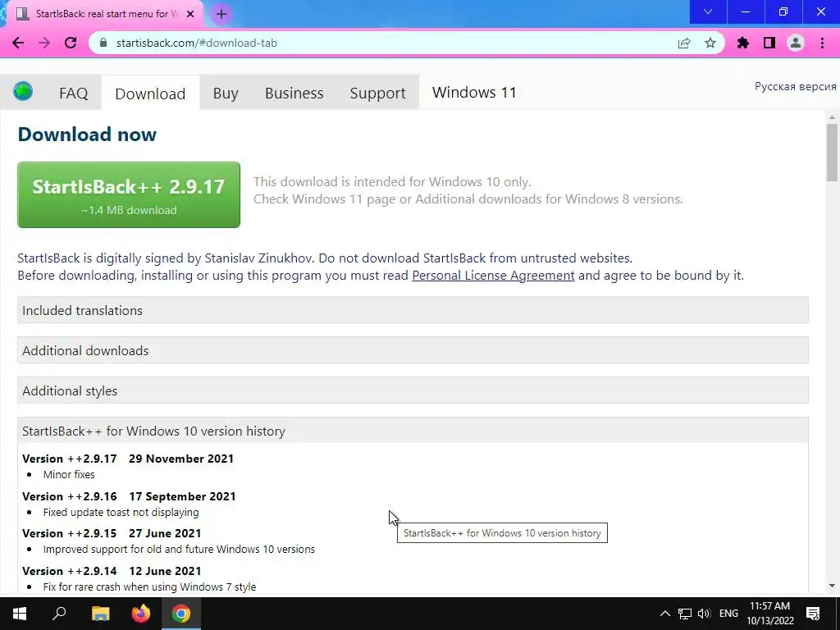Screen dimensions: 840x630
Task: Click the page scrollbar thumb
Action: coord(832,153)
